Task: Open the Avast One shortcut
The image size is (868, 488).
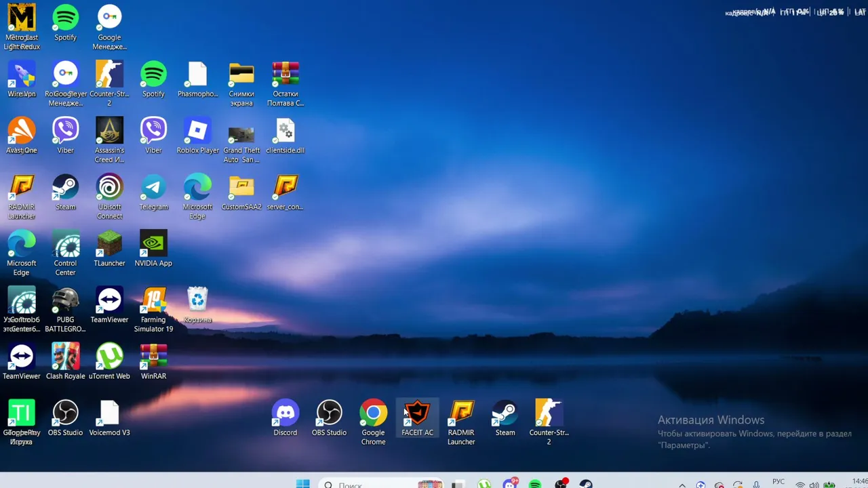Action: [x=22, y=136]
